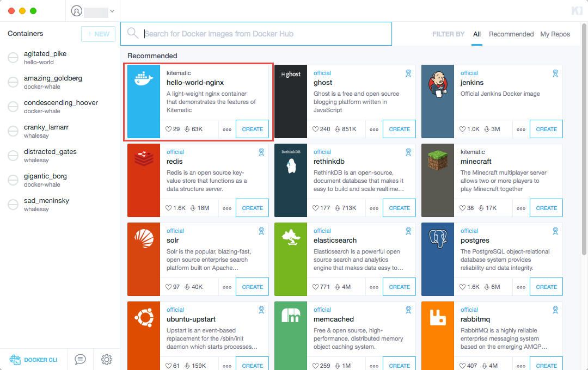Click the rabbitmq official badge icon
The image size is (588, 370).
(555, 310)
